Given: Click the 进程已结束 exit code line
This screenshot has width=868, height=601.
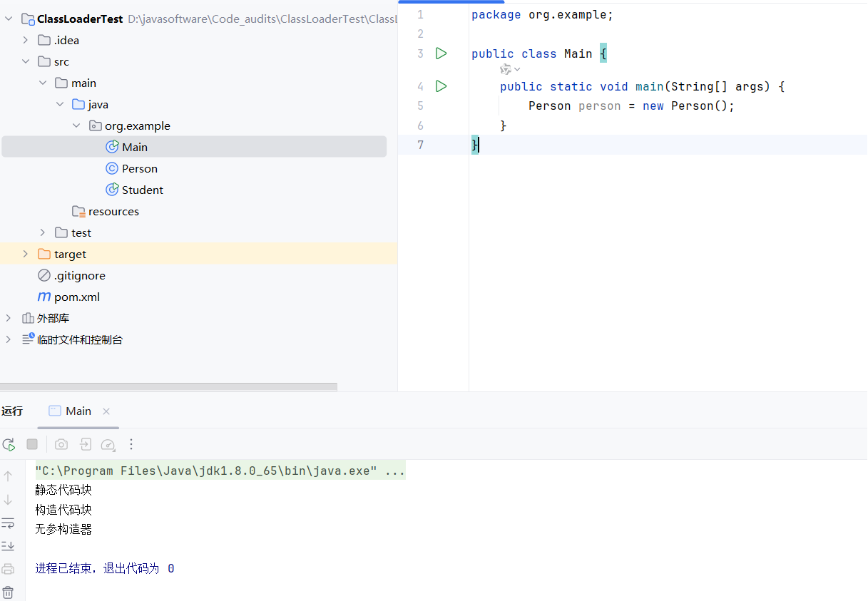Looking at the screenshot, I should click(105, 568).
